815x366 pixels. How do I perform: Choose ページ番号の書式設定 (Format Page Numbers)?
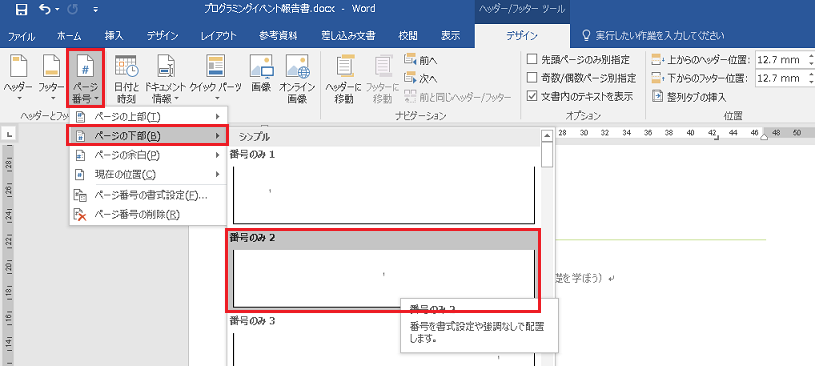tap(148, 195)
